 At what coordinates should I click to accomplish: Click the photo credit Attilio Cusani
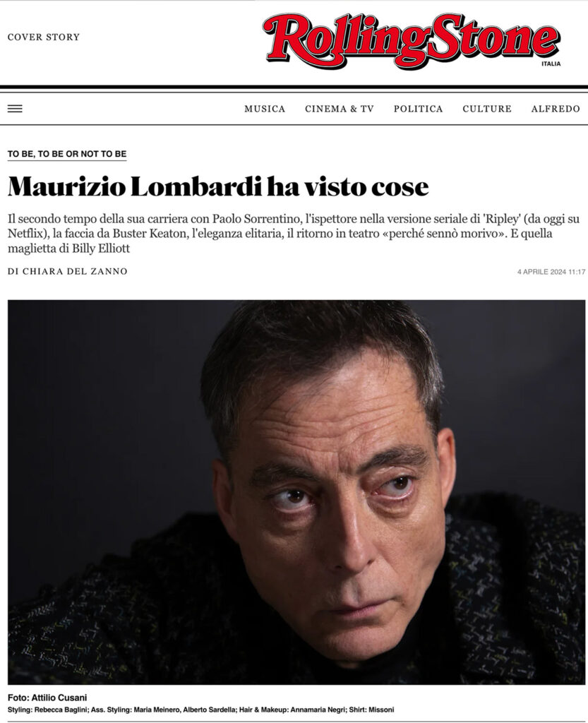click(x=59, y=698)
